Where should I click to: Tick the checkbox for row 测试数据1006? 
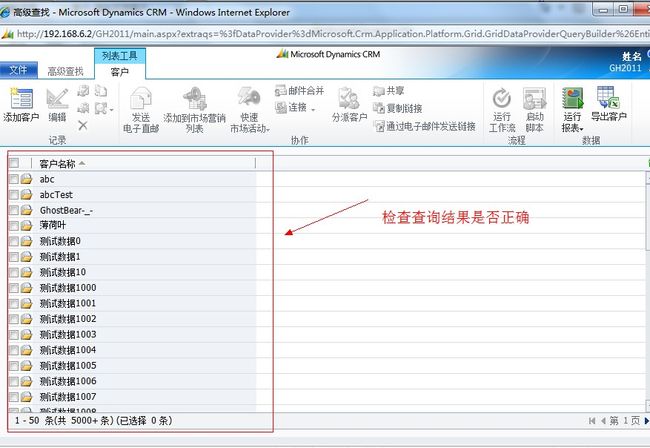[14, 381]
